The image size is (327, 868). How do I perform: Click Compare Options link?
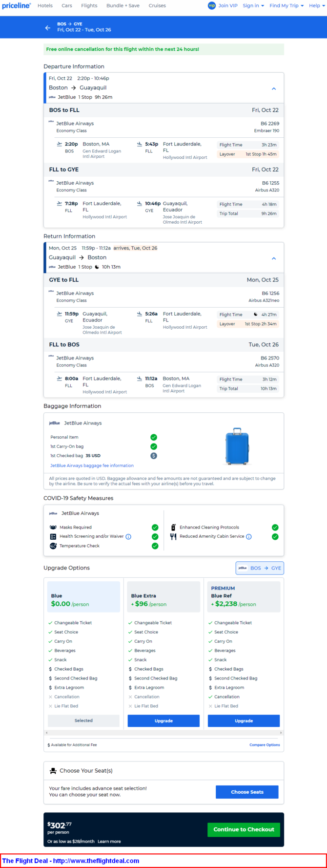tap(265, 745)
